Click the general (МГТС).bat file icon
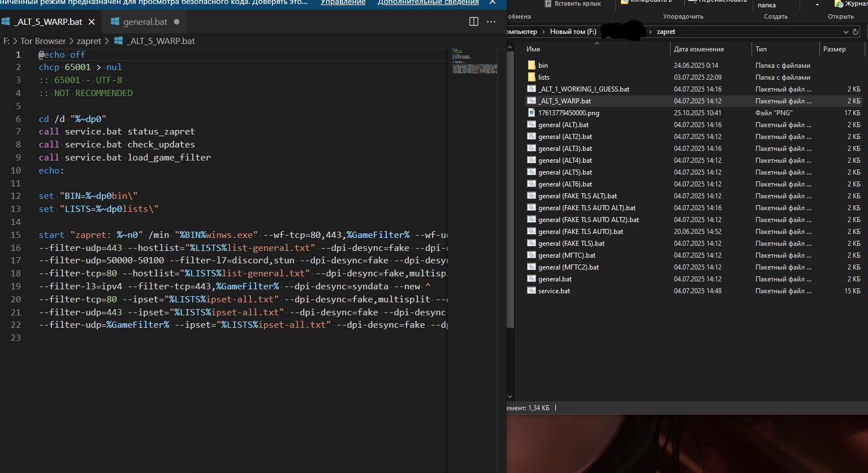The height and width of the screenshot is (473, 868). pyautogui.click(x=532, y=255)
